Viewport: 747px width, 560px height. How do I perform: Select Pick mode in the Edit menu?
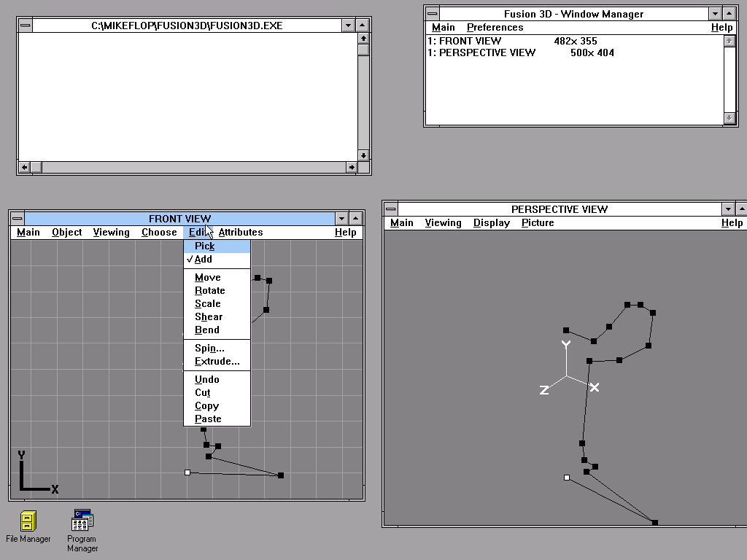coord(205,246)
